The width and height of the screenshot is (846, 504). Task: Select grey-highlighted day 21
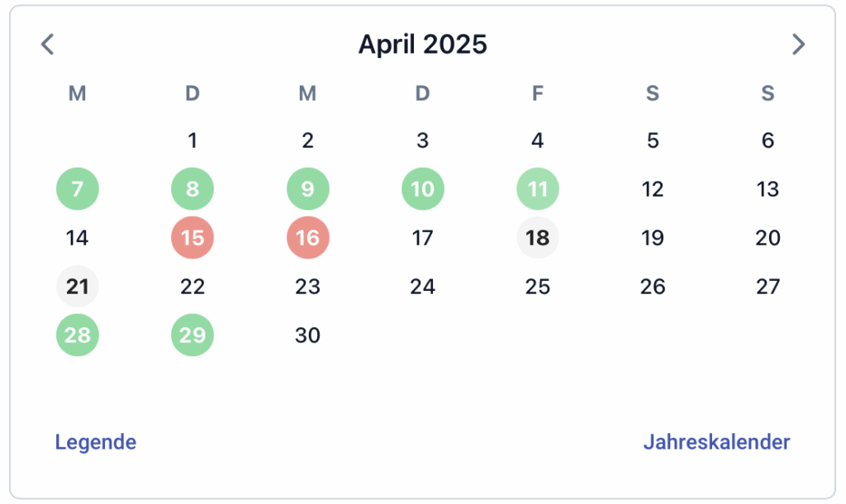[x=78, y=286]
